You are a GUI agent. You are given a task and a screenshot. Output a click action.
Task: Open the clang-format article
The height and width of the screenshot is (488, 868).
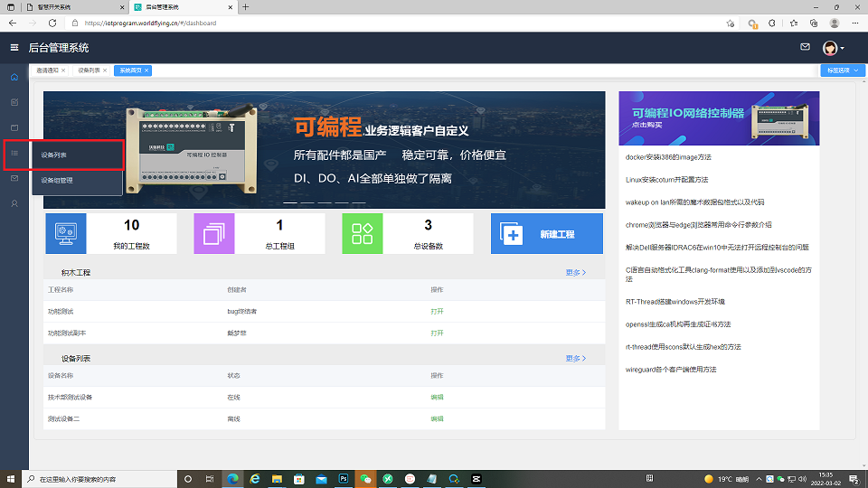(719, 274)
